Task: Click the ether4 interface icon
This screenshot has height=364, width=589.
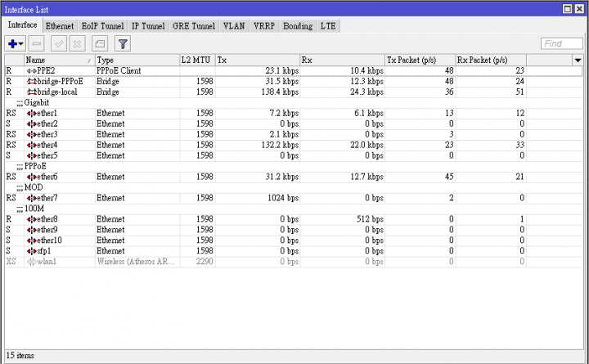Action: point(32,145)
